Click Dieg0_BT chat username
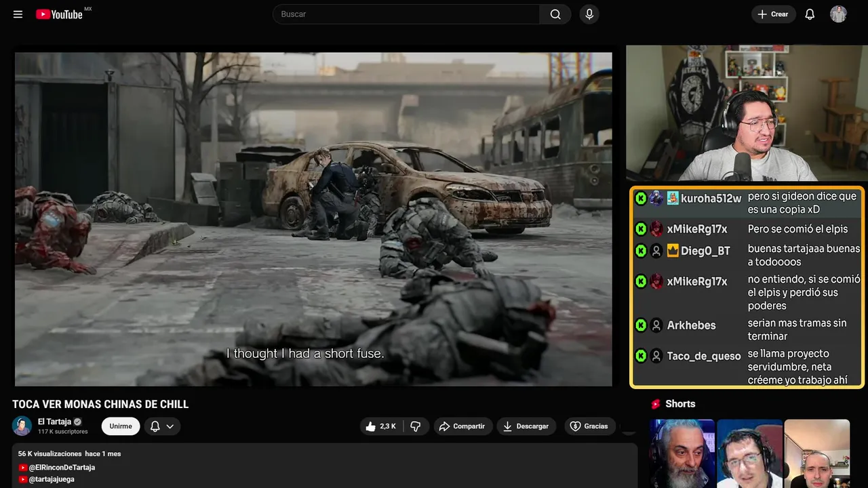Image resolution: width=868 pixels, height=488 pixels. pyautogui.click(x=705, y=251)
